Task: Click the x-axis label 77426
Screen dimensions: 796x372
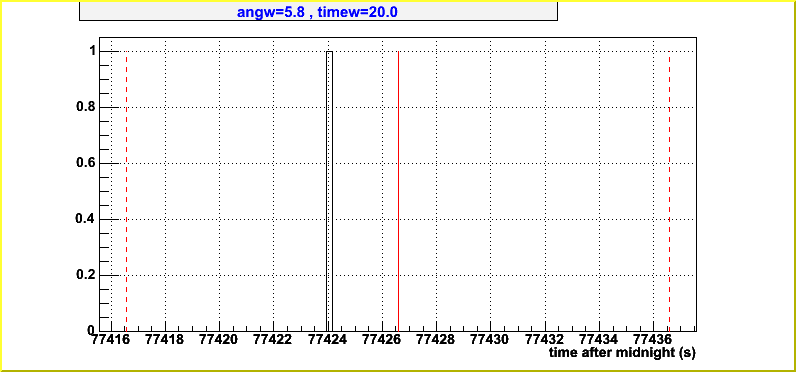Action: click(382, 339)
